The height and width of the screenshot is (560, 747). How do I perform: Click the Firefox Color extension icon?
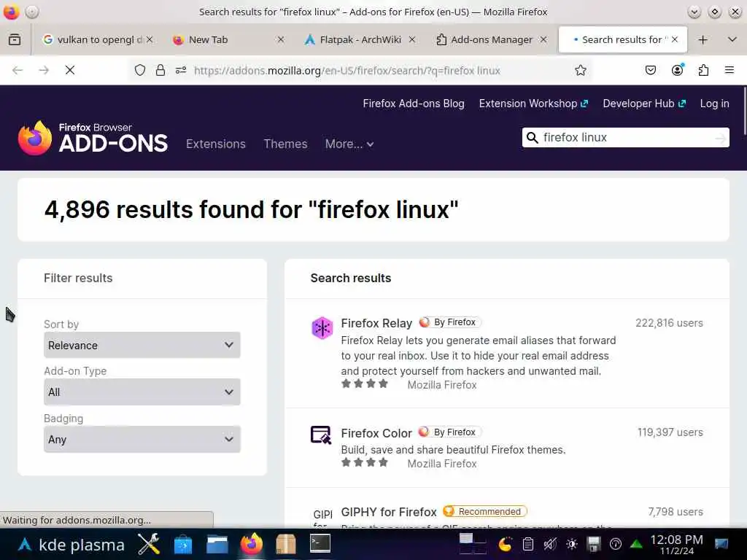pos(321,435)
